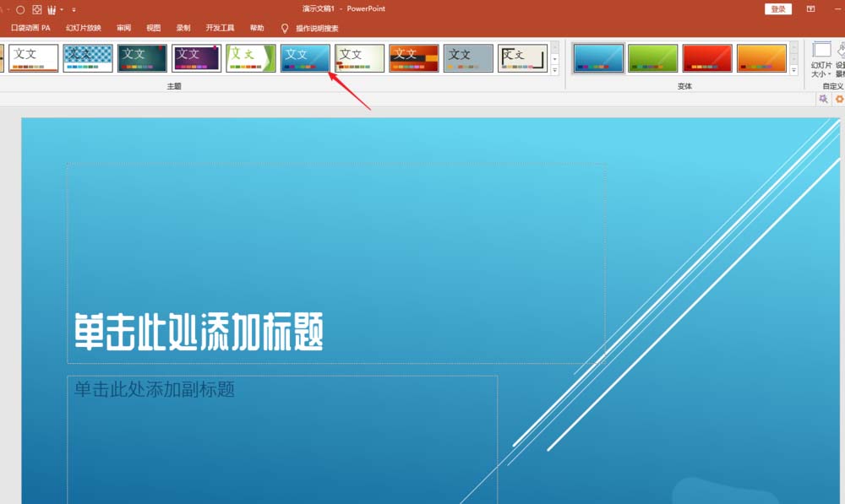This screenshot has height=504, width=845.
Task: Click themes gallery row-down arrow
Action: pyautogui.click(x=554, y=59)
